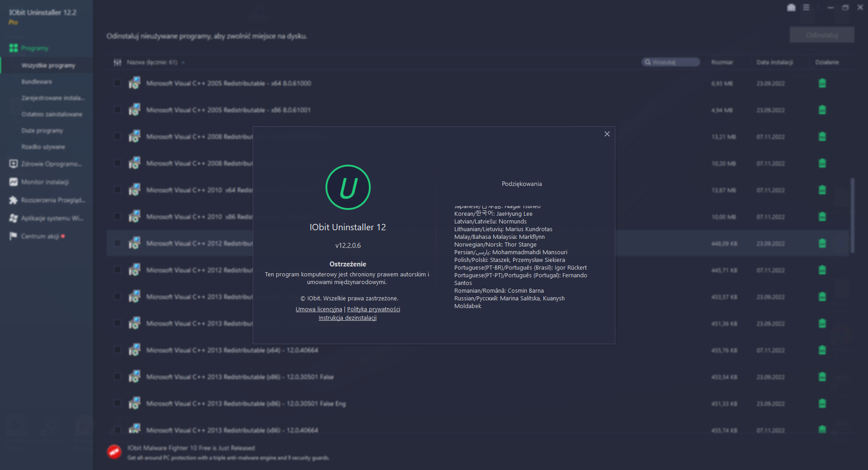Click trash icon for Visual C++ 2005 x86
The width and height of the screenshot is (868, 470).
click(x=822, y=110)
